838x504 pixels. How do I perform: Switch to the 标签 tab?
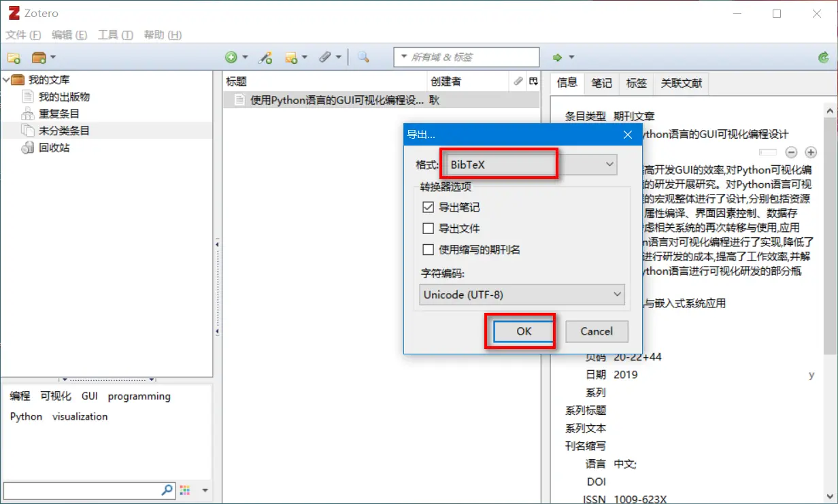637,83
